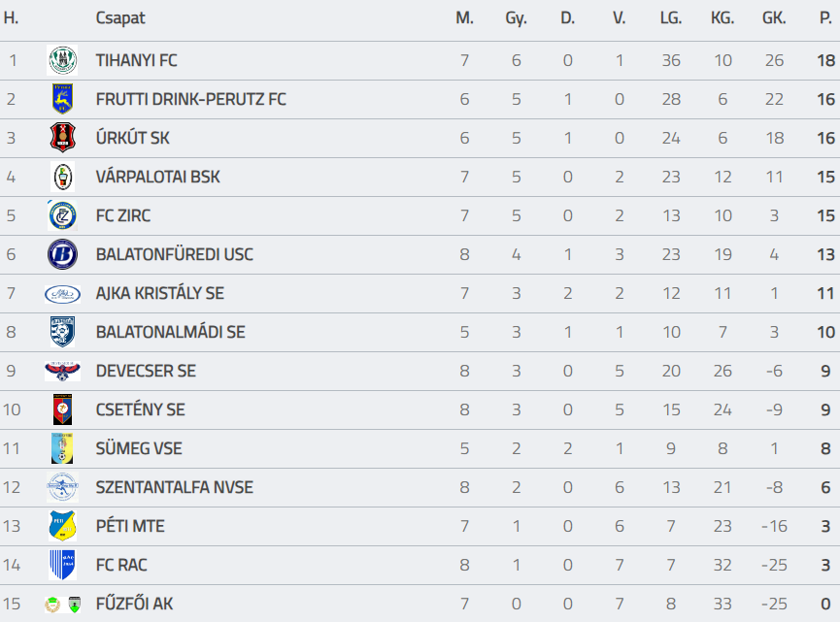
Task: Open the Fűzfői AK team link
Action: [134, 604]
